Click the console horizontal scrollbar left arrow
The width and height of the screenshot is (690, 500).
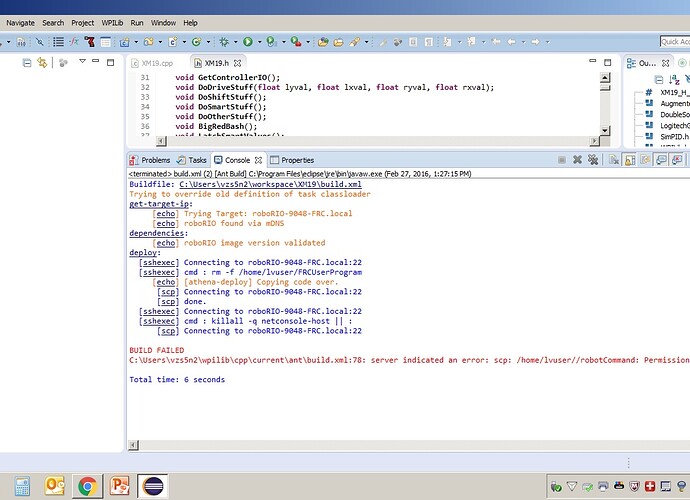click(x=133, y=445)
